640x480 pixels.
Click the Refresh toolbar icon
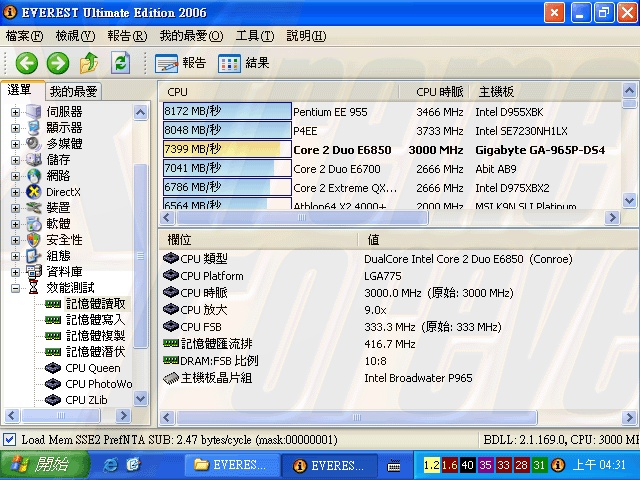(x=120, y=63)
